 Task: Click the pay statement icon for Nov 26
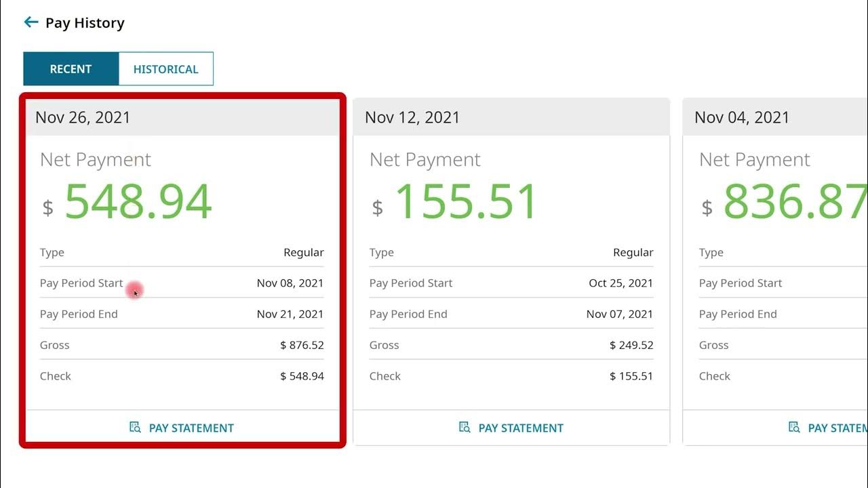pos(135,428)
